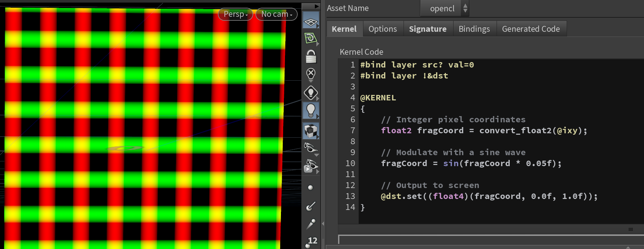Switch to the Bindings tab
644x249 pixels.
click(474, 29)
